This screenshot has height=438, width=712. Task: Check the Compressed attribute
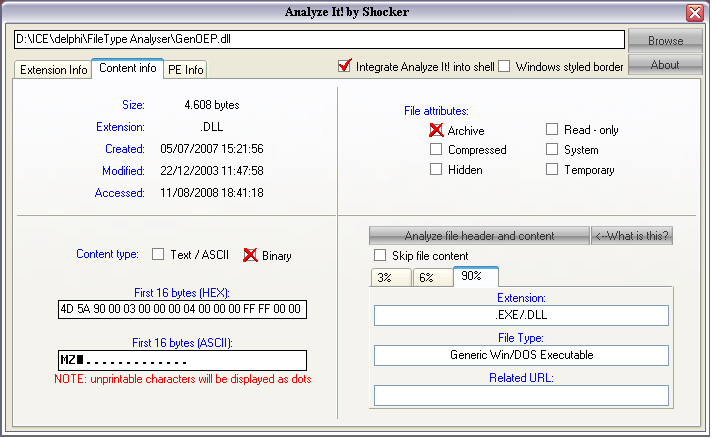[436, 149]
